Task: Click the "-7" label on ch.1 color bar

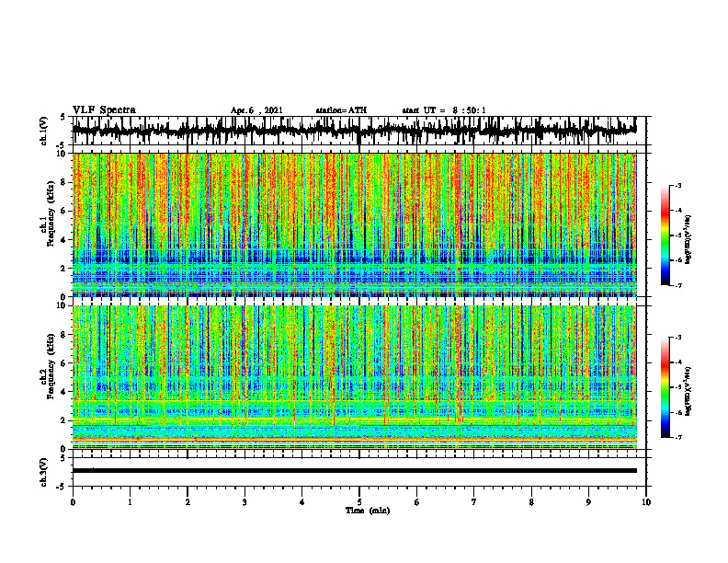Action: pos(678,285)
